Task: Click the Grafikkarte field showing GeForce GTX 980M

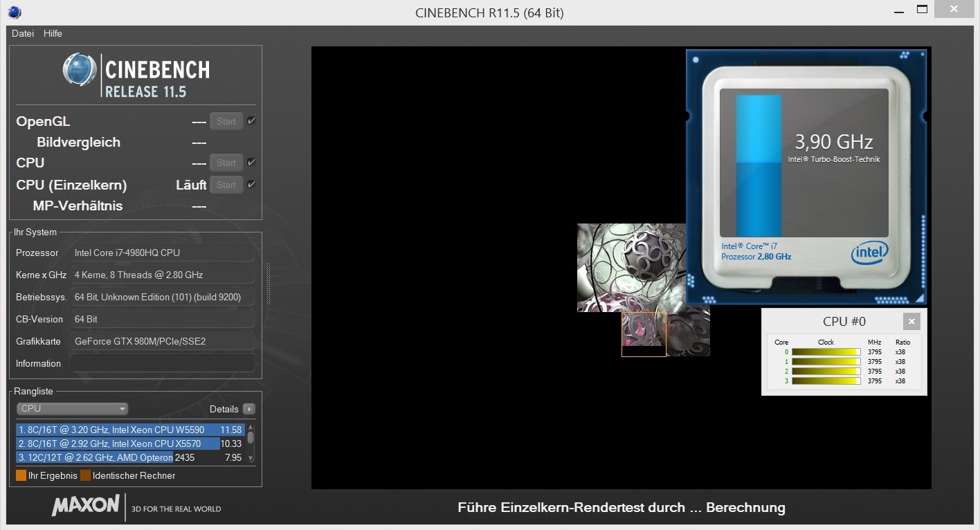Action: 163,341
